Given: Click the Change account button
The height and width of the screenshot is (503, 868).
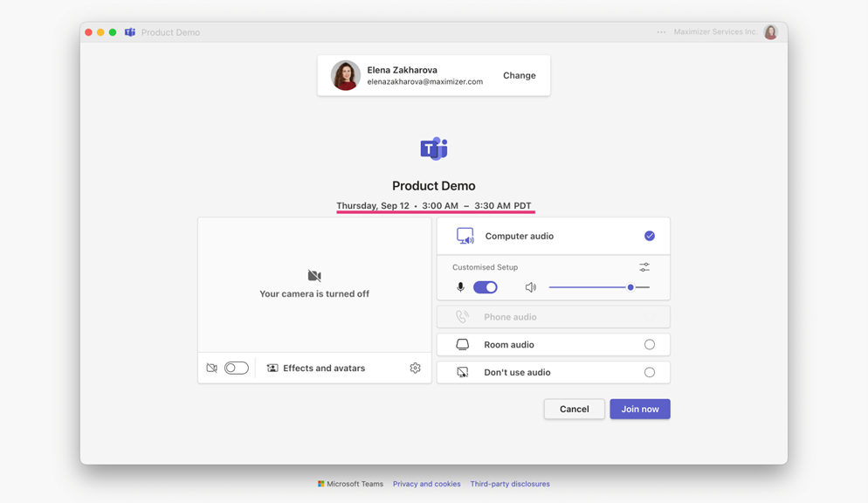Looking at the screenshot, I should [x=519, y=75].
